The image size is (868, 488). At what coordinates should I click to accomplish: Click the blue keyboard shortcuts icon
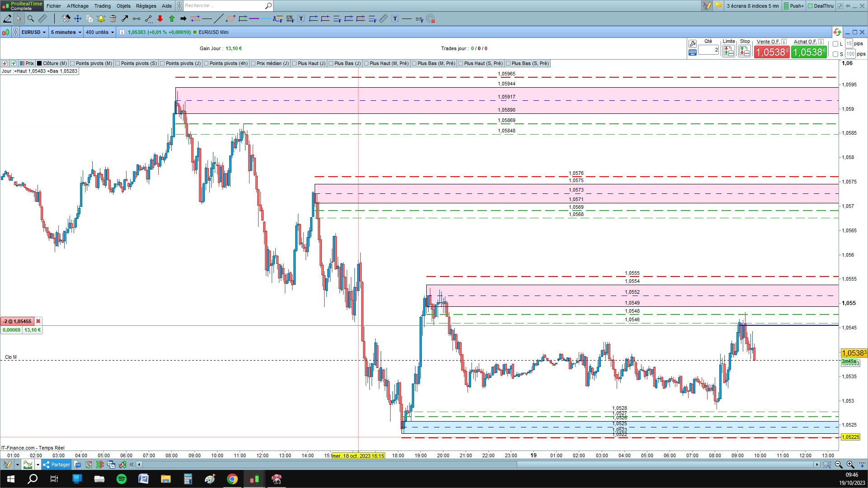(692, 52)
